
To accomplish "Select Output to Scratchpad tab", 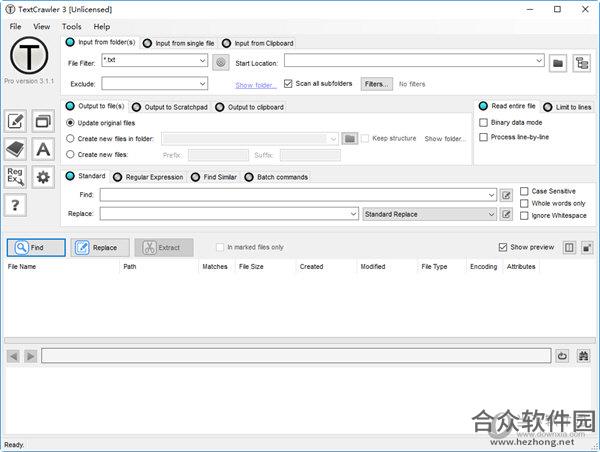I will click(170, 107).
